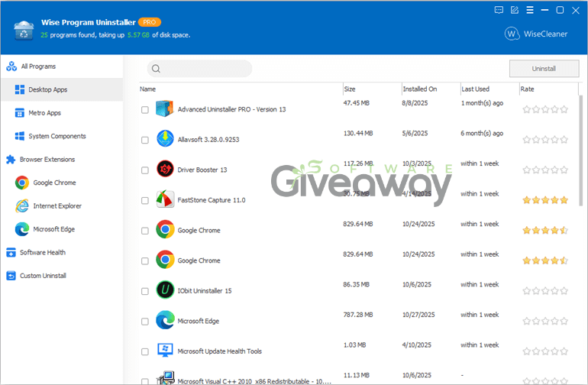Screen dimensions: 588x385
Task: Select Microsoft Update Health Tools name text
Action: pos(219,351)
